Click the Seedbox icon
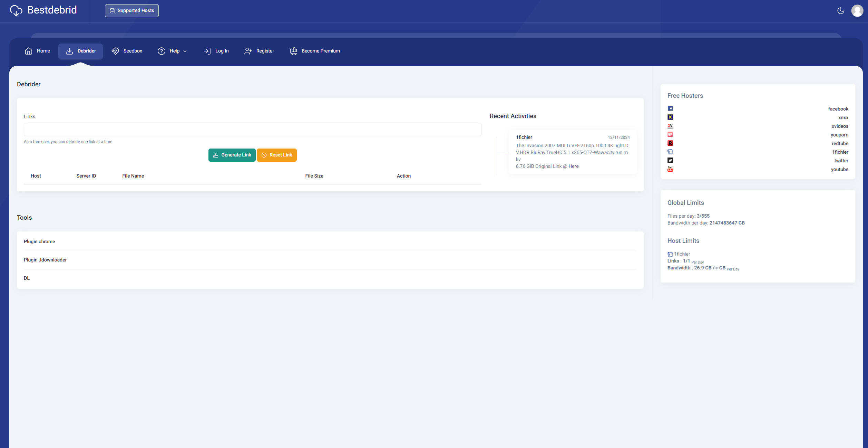 [x=115, y=51]
